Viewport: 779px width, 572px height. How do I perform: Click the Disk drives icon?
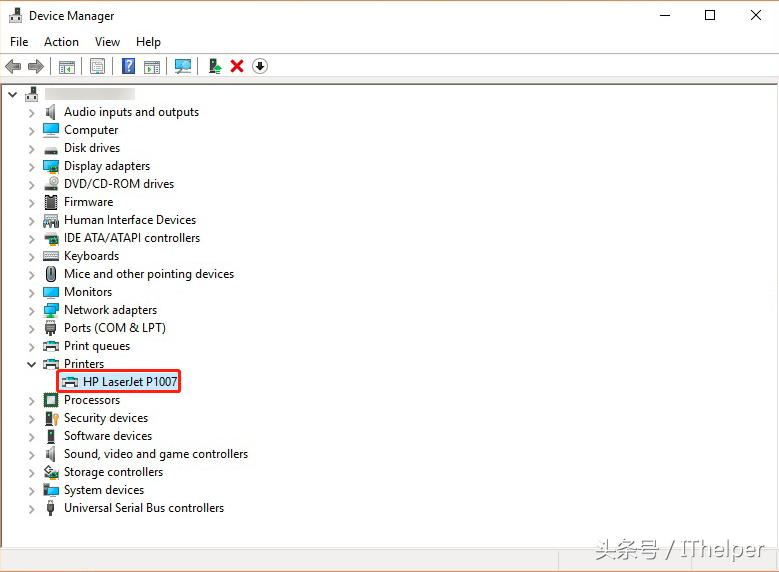pyautogui.click(x=51, y=149)
